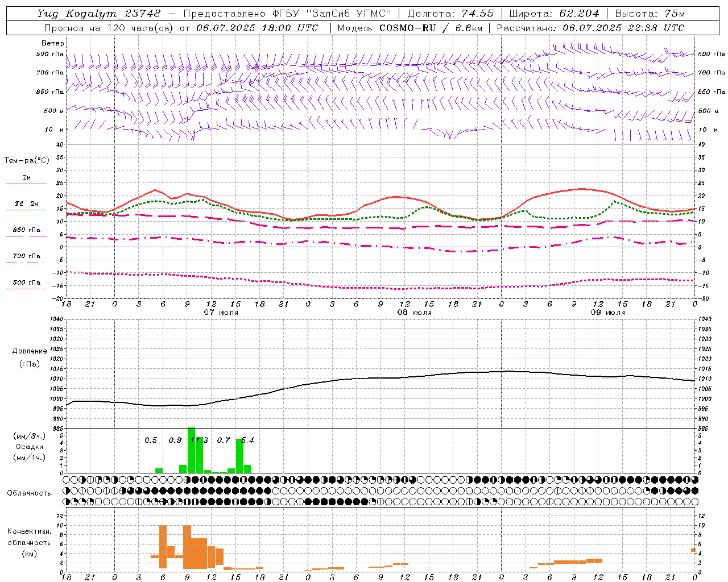This screenshot has width=728, height=582.
Task: Click the Ветер section label
Action: coord(53,43)
